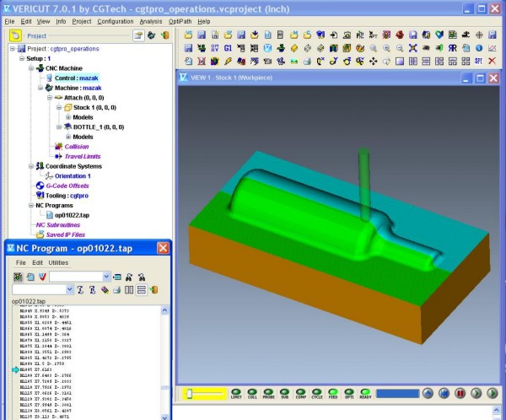Collapse the CNC Machine tree node
506x420 pixels.
click(x=31, y=68)
